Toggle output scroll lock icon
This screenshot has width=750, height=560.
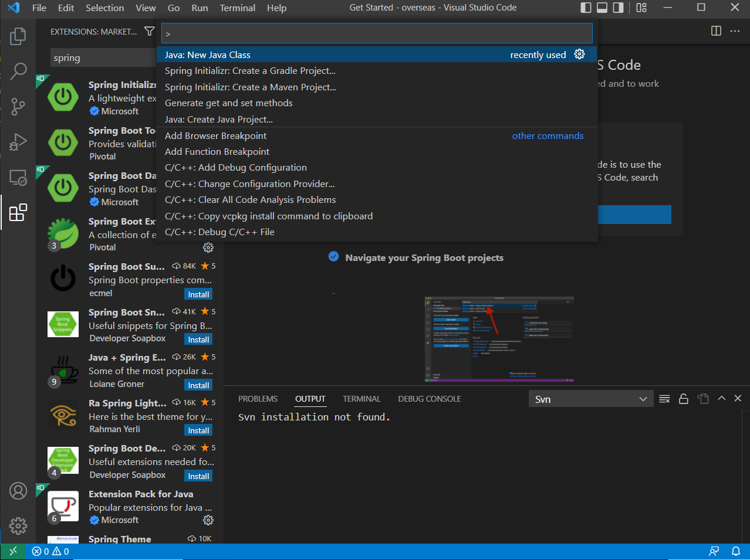click(684, 399)
